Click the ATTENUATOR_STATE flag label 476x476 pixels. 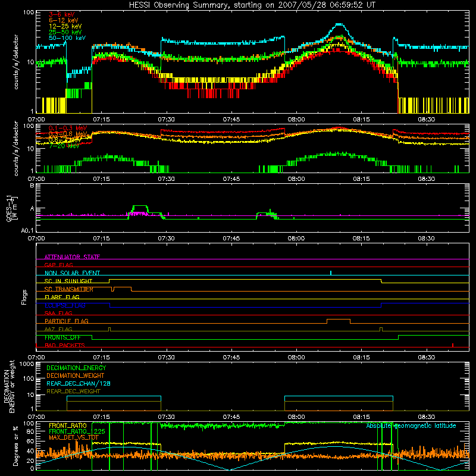coord(72,257)
